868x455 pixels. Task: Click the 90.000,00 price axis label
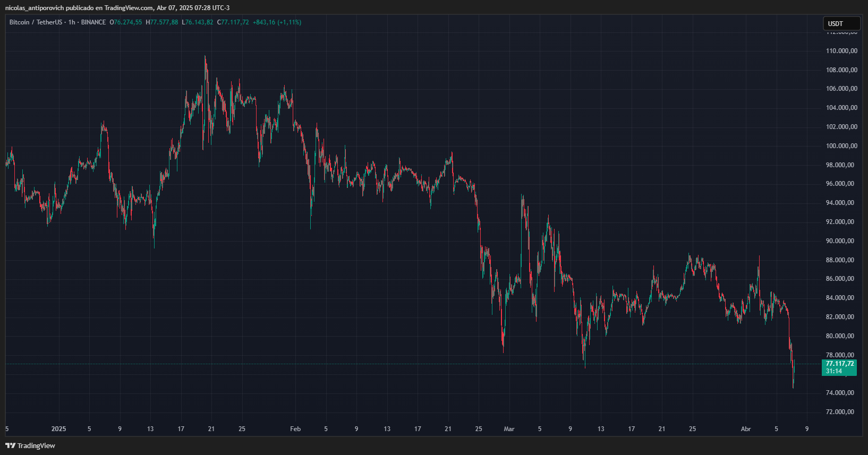coord(840,241)
